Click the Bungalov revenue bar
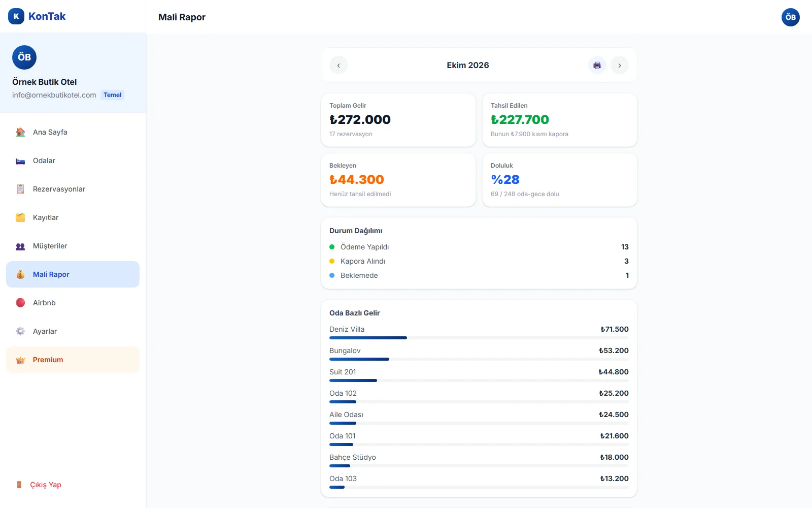The height and width of the screenshot is (508, 812). [479, 359]
